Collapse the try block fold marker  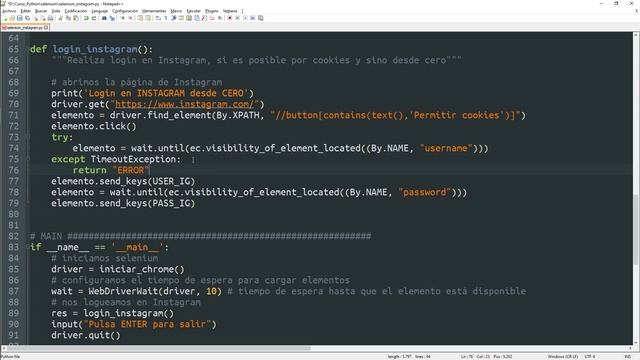[x=28, y=137]
